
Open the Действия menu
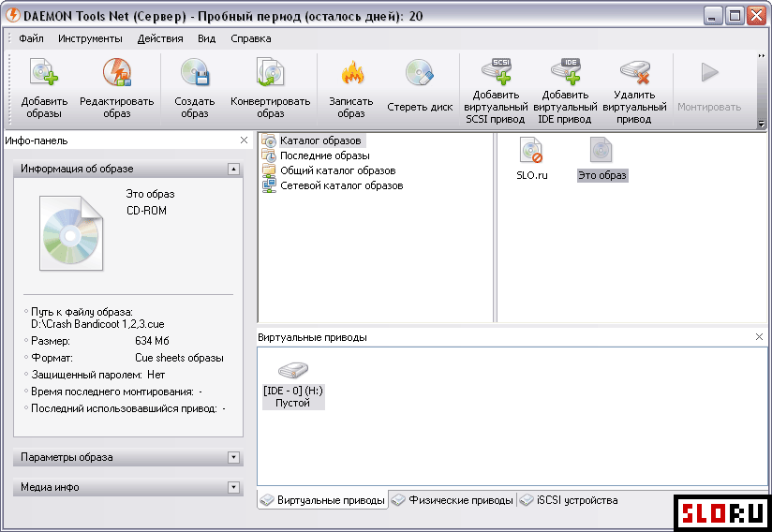click(x=160, y=38)
